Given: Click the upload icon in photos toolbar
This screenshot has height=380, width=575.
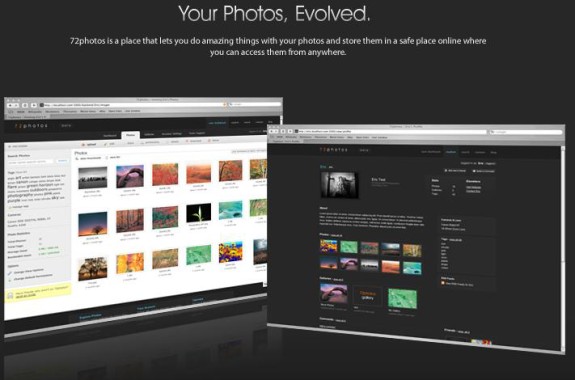Looking at the screenshot, I should tap(84, 145).
